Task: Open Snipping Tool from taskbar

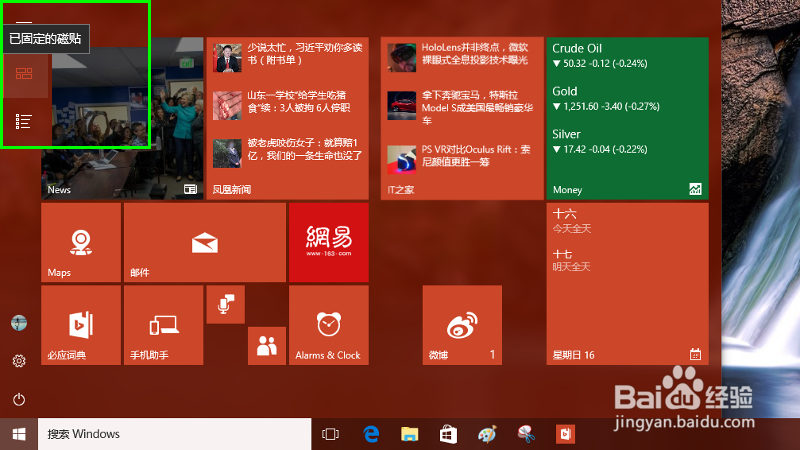Action: pyautogui.click(x=526, y=434)
